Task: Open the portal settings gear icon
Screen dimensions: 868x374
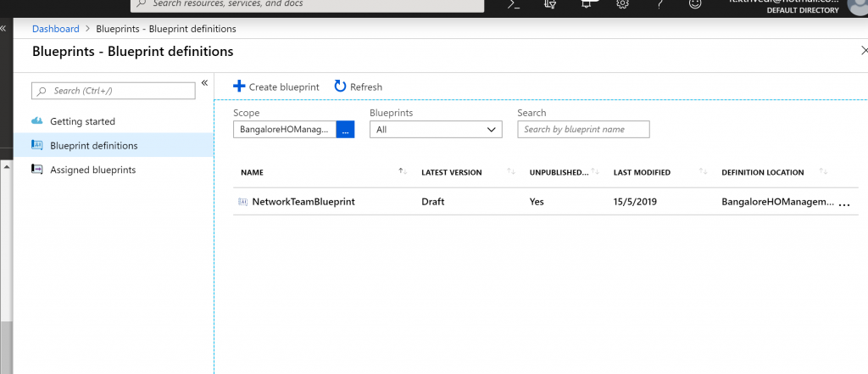Action: [622, 4]
